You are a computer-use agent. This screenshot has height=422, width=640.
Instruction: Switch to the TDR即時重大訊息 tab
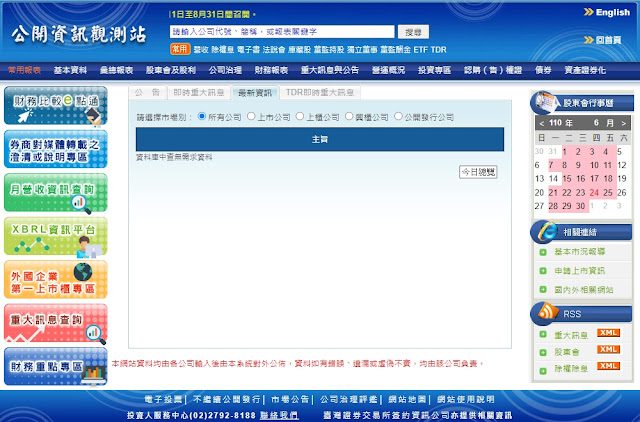point(320,93)
